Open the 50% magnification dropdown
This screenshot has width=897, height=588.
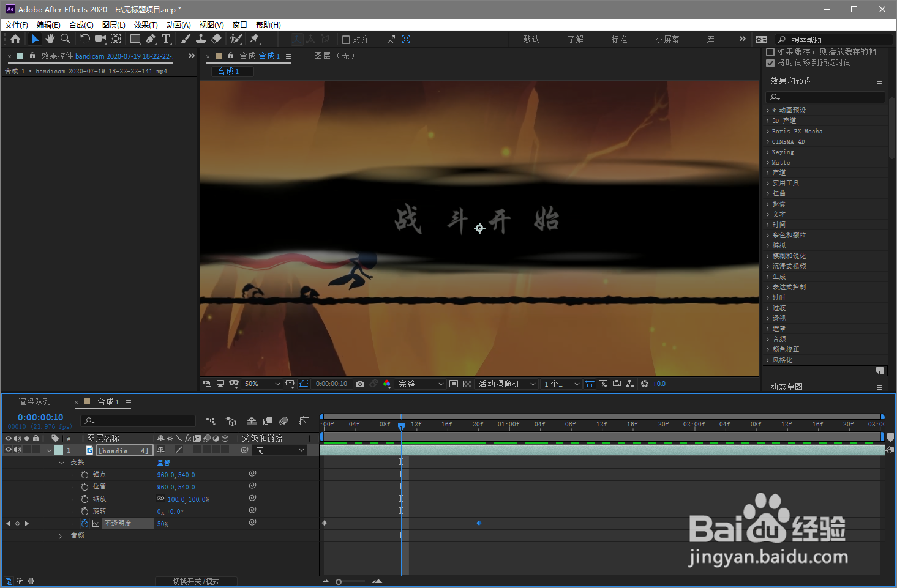(x=262, y=384)
